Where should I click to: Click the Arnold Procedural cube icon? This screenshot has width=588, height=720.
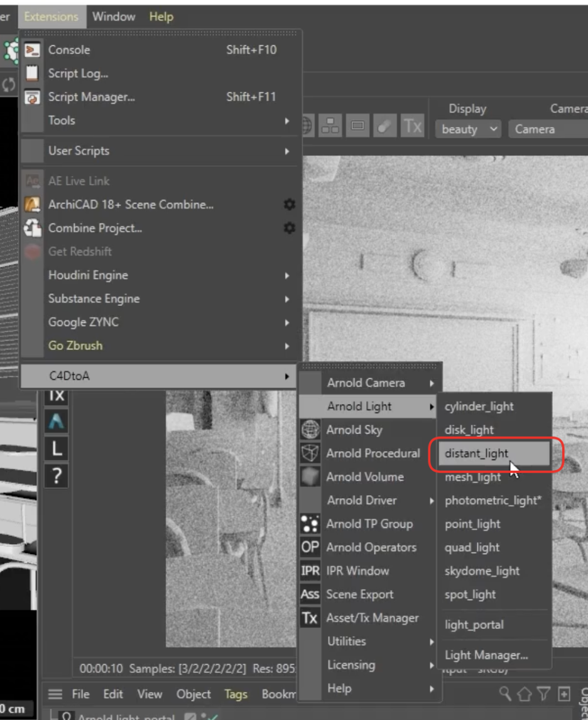coord(310,453)
